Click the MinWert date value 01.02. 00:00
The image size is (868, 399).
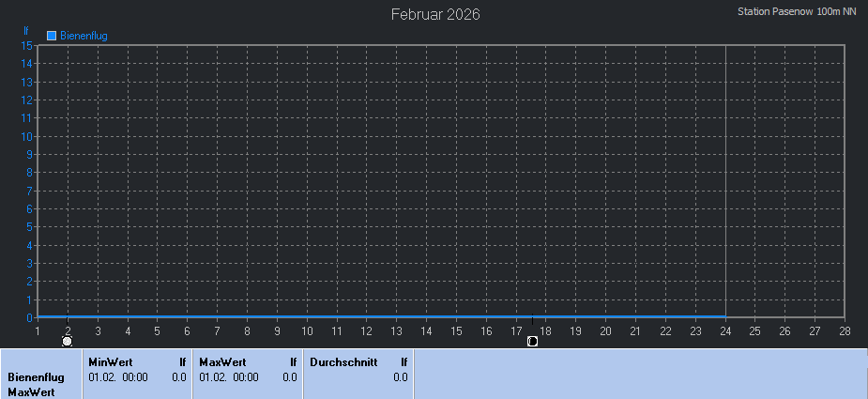pyautogui.click(x=117, y=377)
